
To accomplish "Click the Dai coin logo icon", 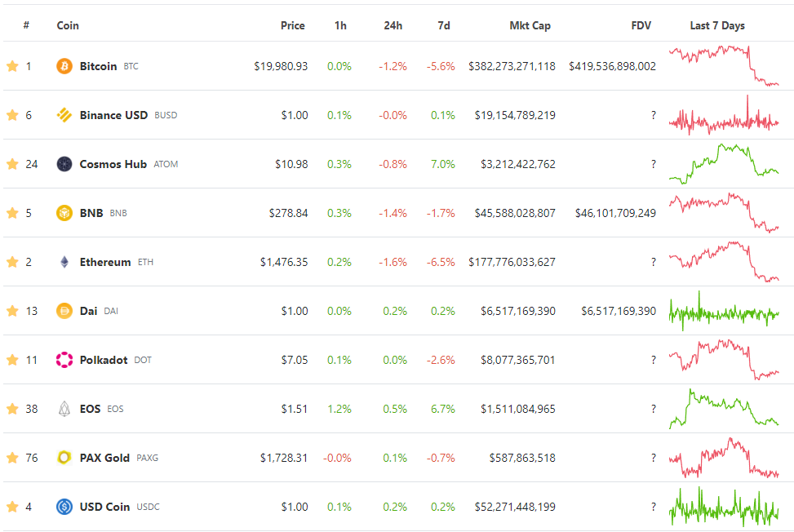I will coord(64,311).
